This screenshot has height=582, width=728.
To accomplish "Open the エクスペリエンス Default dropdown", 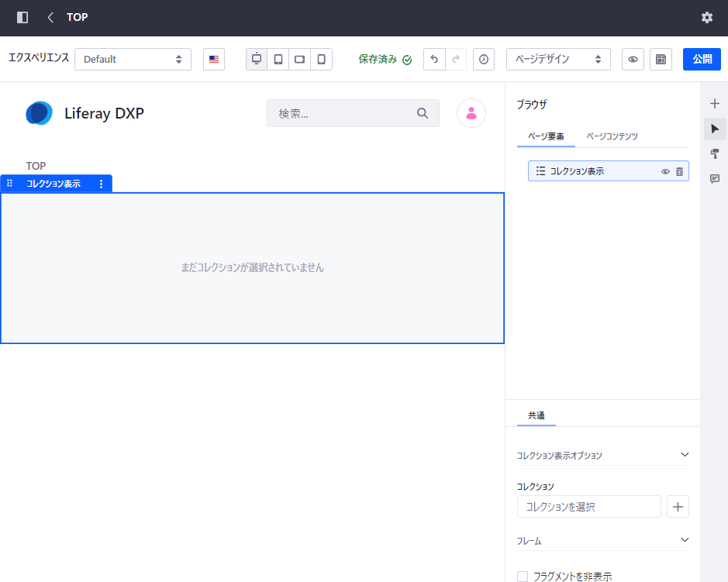I will click(133, 60).
